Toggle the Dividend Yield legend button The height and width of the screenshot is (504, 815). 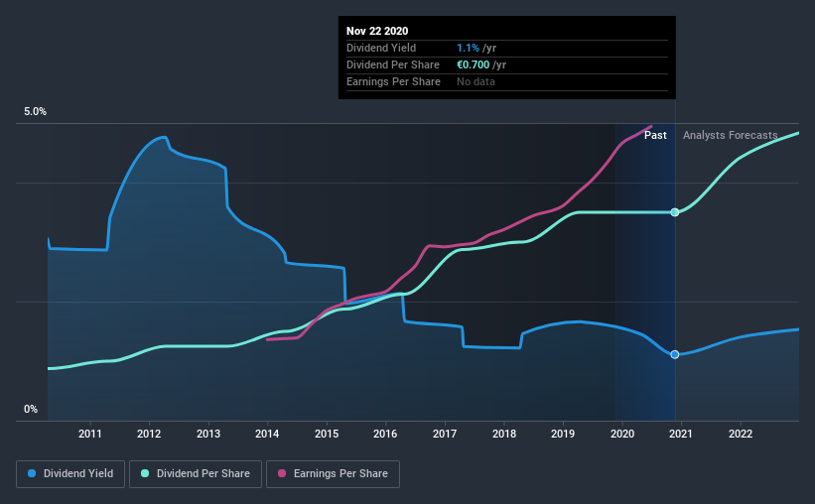(70, 474)
